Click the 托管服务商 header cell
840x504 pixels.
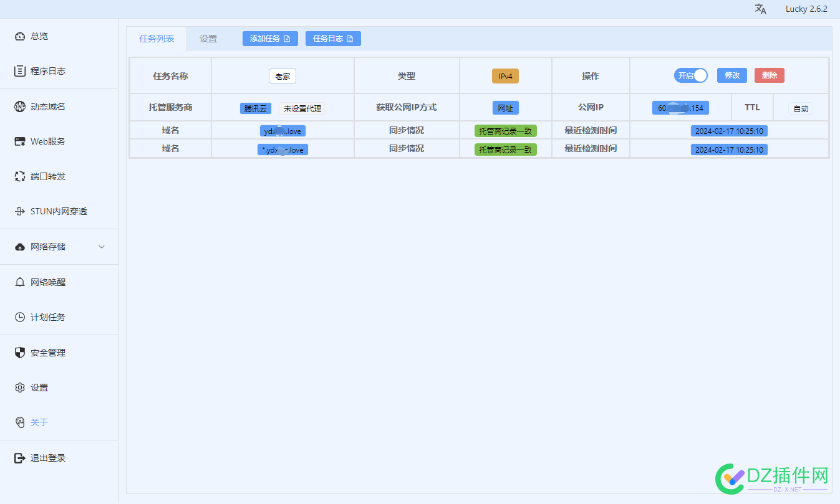(x=171, y=107)
